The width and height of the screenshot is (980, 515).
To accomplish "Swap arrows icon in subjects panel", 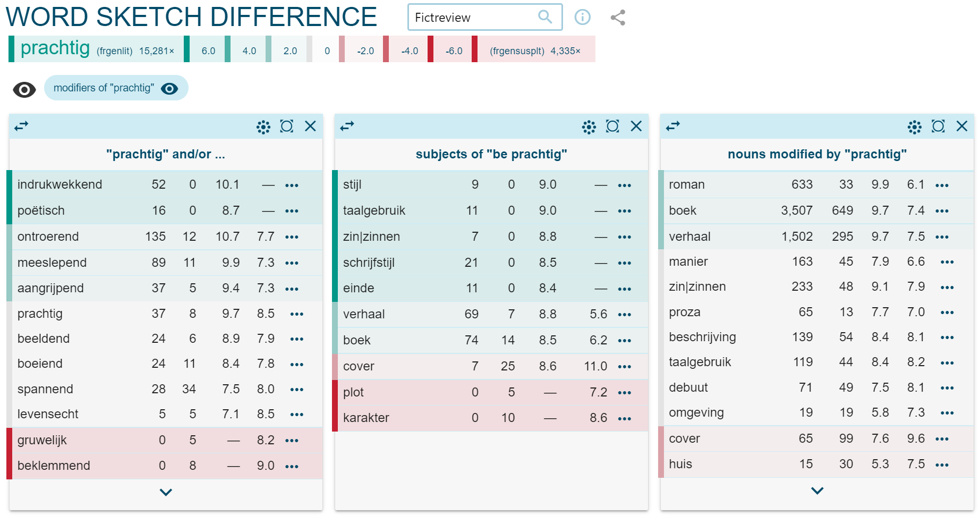I will [x=347, y=126].
